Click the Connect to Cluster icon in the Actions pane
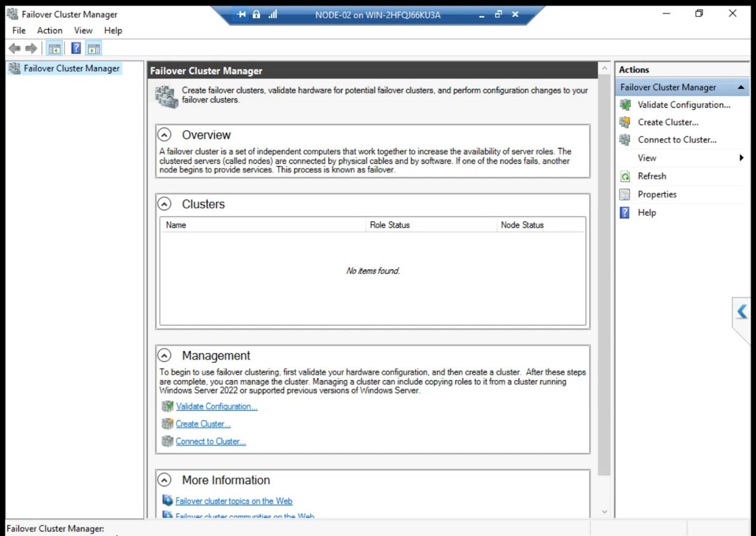This screenshot has width=756, height=536. pyautogui.click(x=625, y=140)
